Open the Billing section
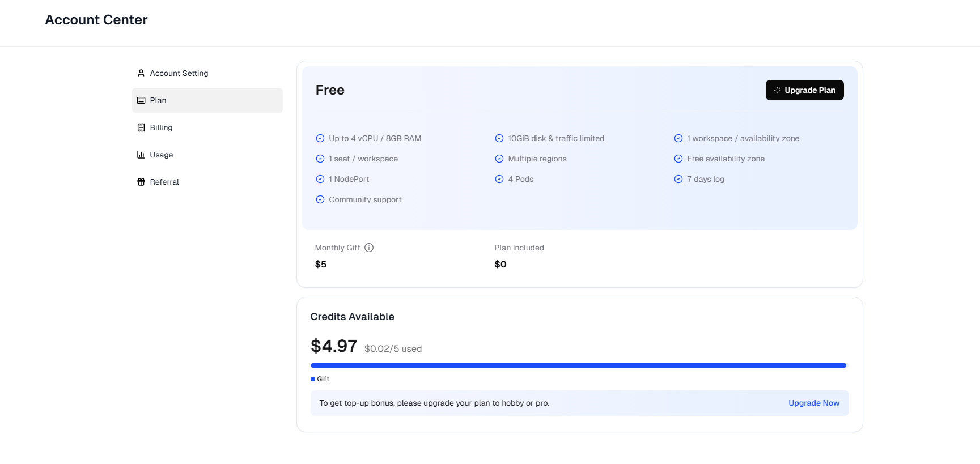Screen dimensions: 980x464 coord(161,127)
